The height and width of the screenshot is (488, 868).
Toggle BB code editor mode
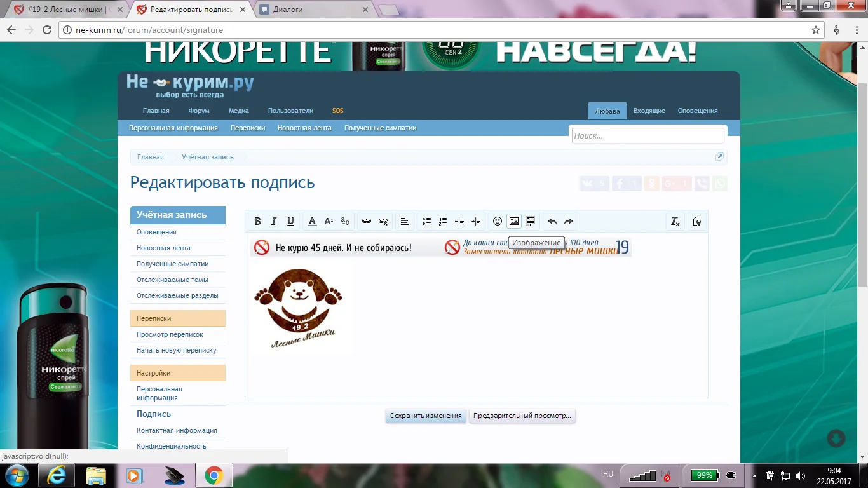[x=697, y=221]
